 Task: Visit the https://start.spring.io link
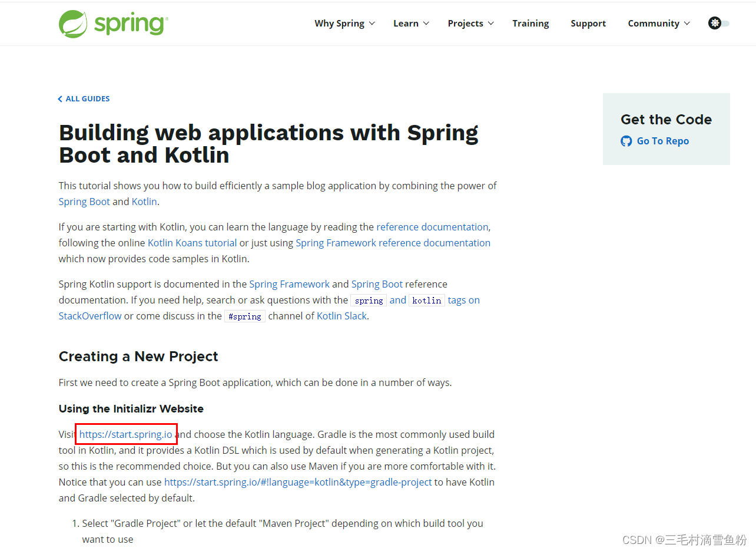(126, 434)
